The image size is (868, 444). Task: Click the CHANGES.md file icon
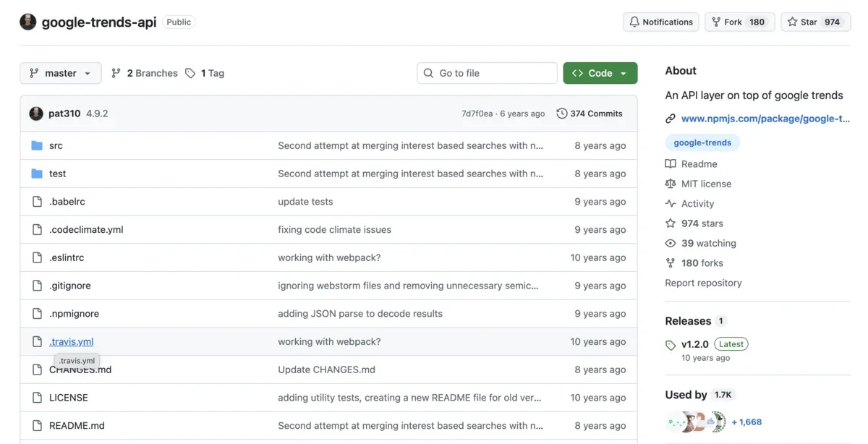tap(37, 370)
